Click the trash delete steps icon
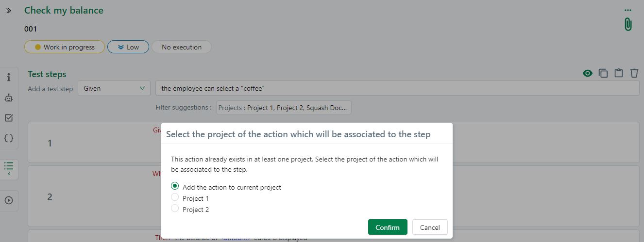Viewport: 644px width, 242px height. pos(634,73)
